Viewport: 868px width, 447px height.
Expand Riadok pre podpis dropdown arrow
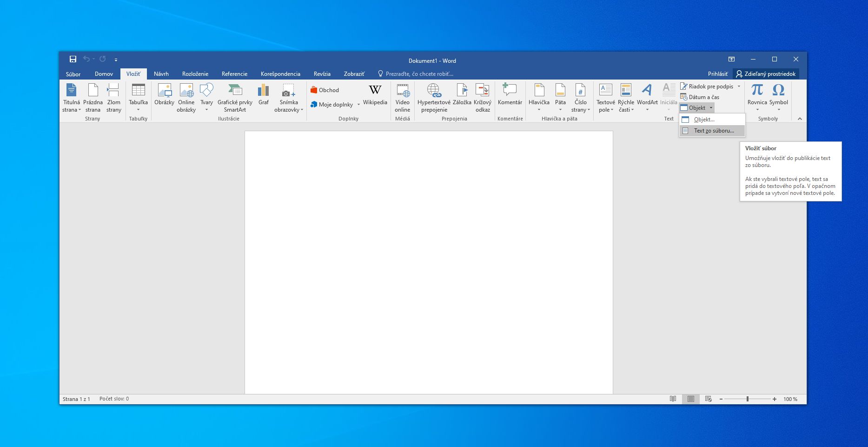click(x=739, y=86)
